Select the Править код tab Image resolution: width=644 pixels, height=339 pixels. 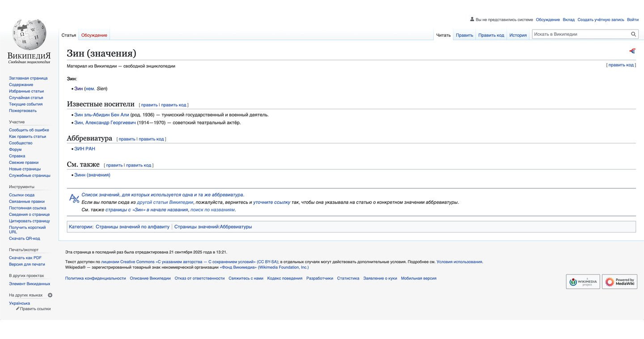pos(491,35)
